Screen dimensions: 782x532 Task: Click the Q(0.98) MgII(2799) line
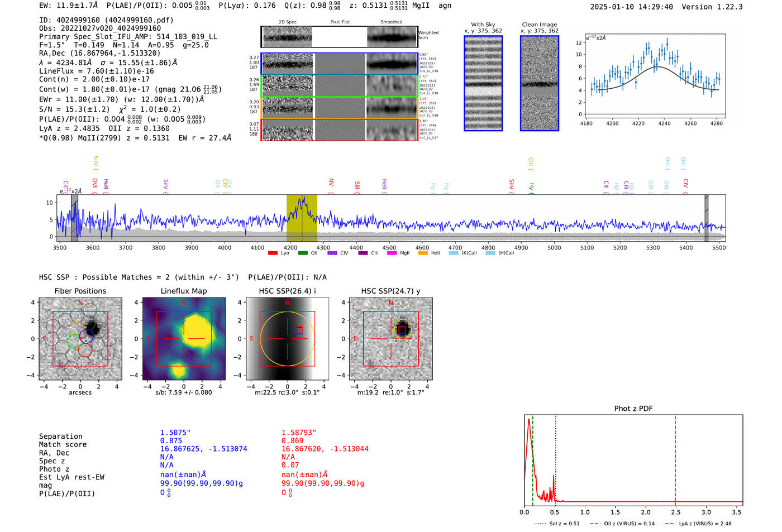[135, 138]
